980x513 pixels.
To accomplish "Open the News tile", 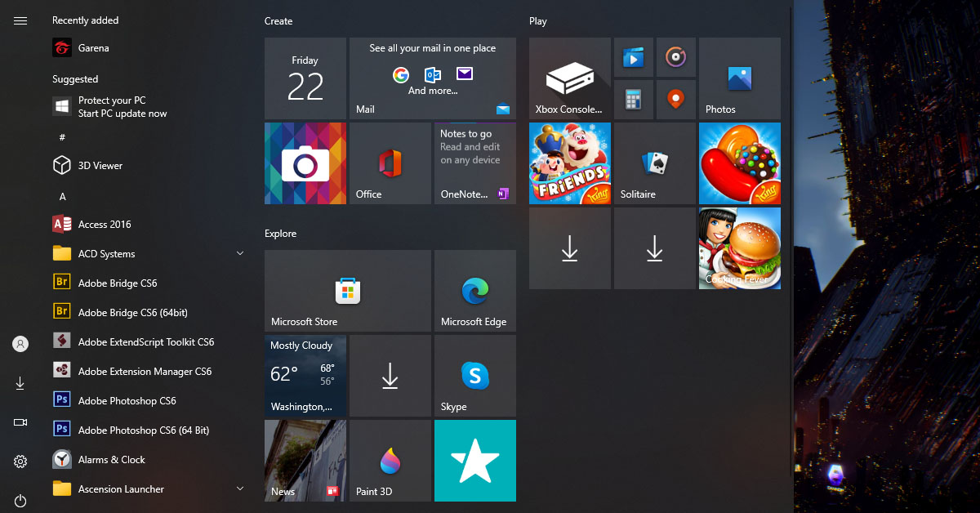I will pos(305,461).
